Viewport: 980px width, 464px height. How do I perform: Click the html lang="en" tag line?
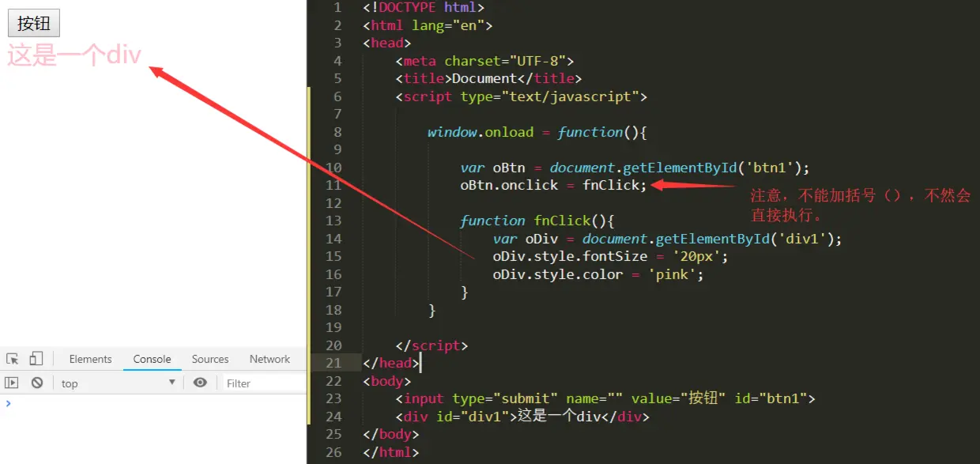428,25
